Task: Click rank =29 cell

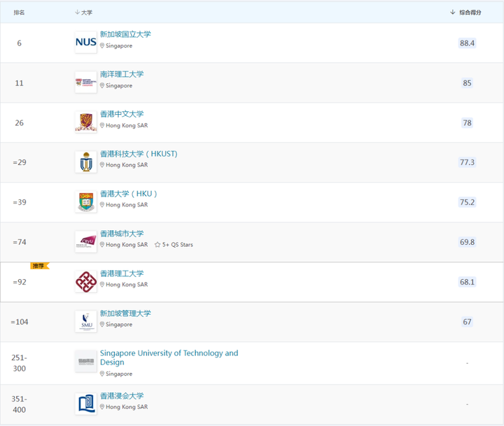Action: (20, 162)
